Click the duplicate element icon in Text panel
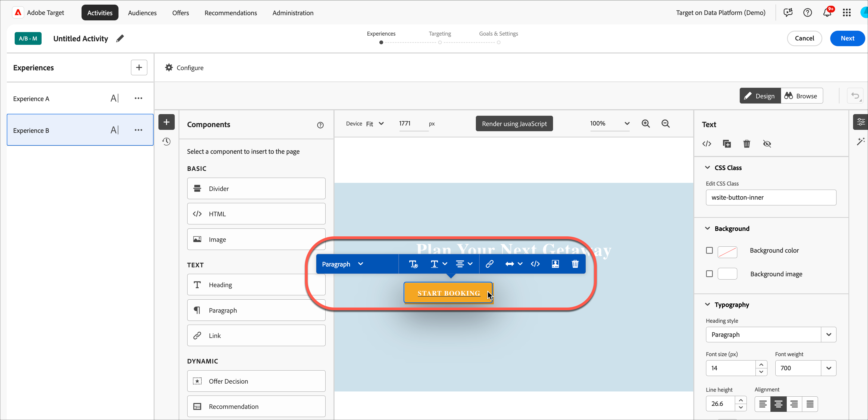Viewport: 868px width, 420px height. click(x=727, y=144)
